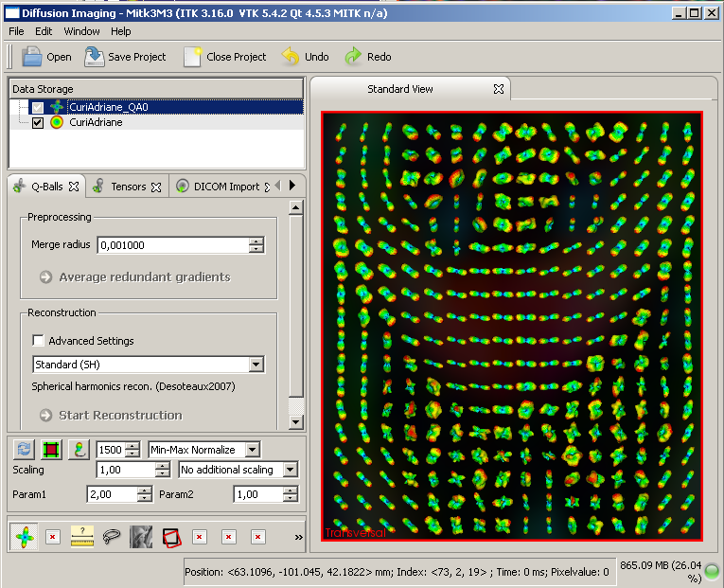The width and height of the screenshot is (724, 588).
Task: Open the Edit menu
Action: (x=44, y=31)
